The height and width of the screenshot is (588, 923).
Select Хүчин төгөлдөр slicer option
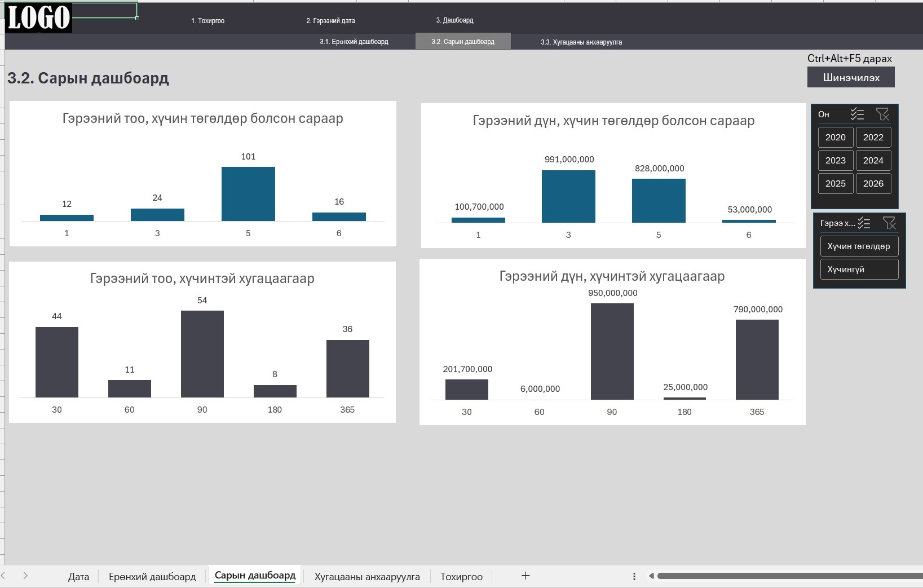859,246
